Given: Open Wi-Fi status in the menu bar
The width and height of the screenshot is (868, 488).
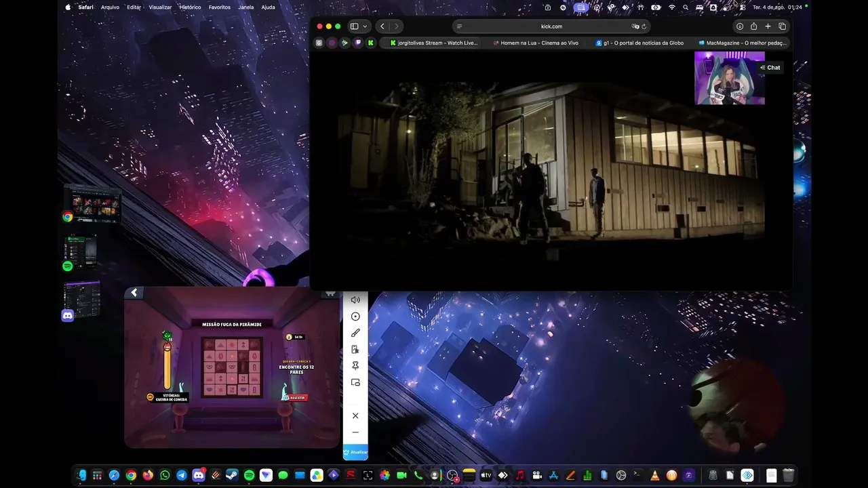Looking at the screenshot, I should 672,7.
